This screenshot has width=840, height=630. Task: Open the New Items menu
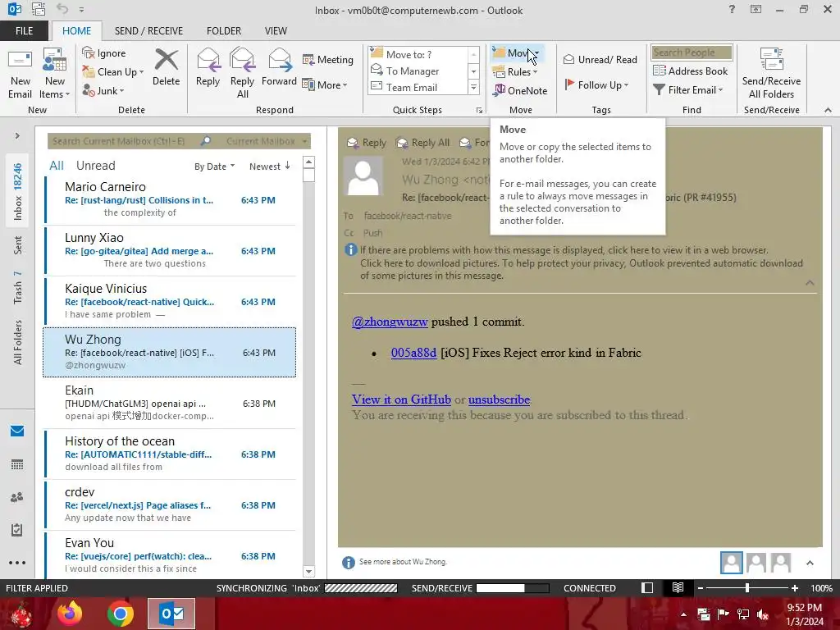tap(55, 74)
